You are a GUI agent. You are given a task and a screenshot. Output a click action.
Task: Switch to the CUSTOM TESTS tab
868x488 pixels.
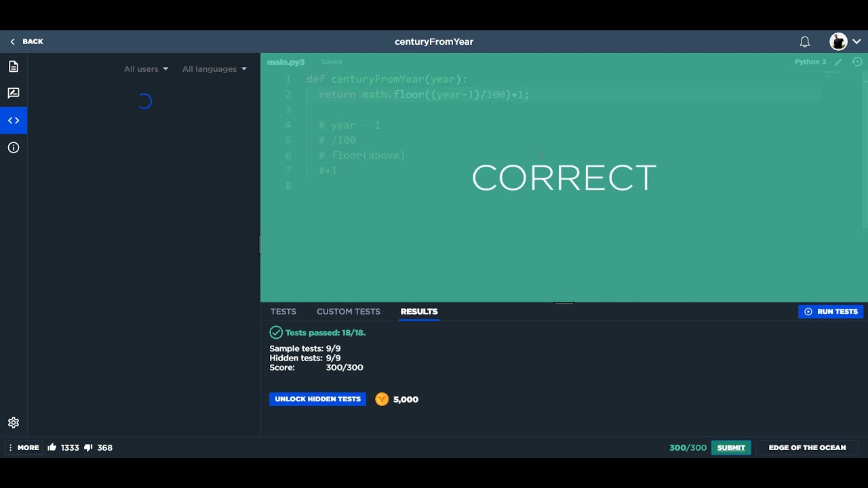point(349,312)
